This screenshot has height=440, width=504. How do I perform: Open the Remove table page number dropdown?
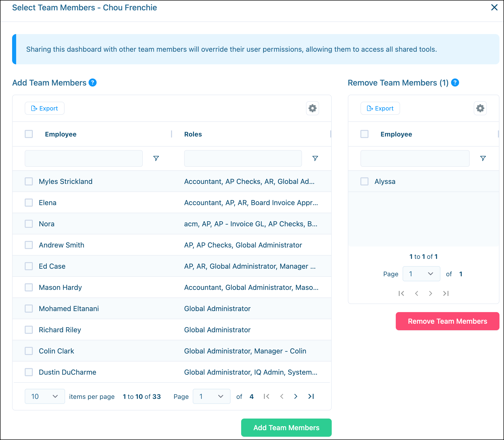(x=421, y=274)
